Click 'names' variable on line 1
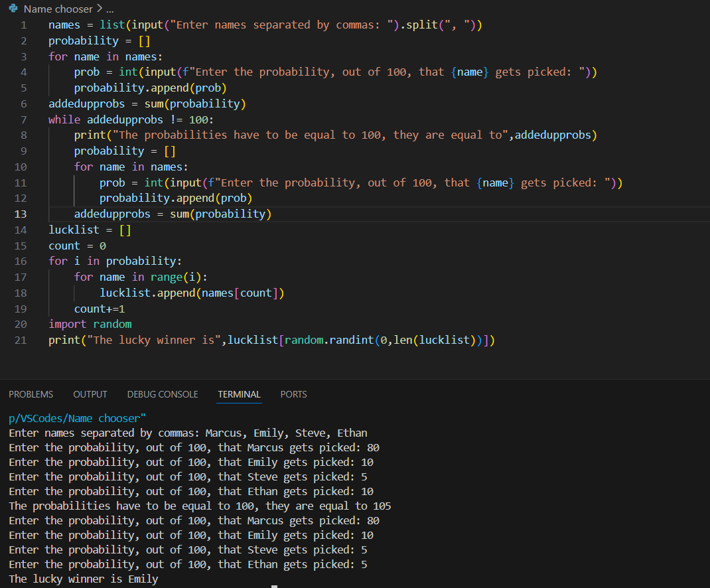Screen dimensions: 710x588 64,25
